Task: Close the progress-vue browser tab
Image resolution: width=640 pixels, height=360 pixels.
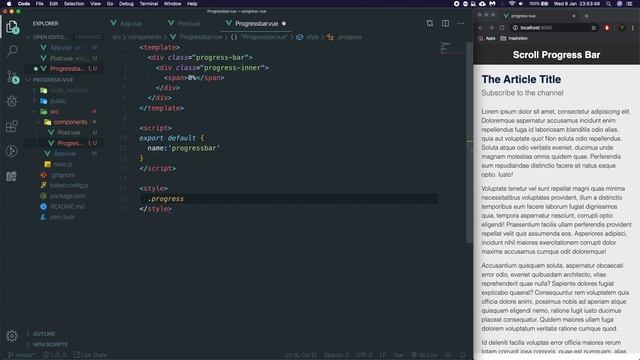Action: point(573,16)
